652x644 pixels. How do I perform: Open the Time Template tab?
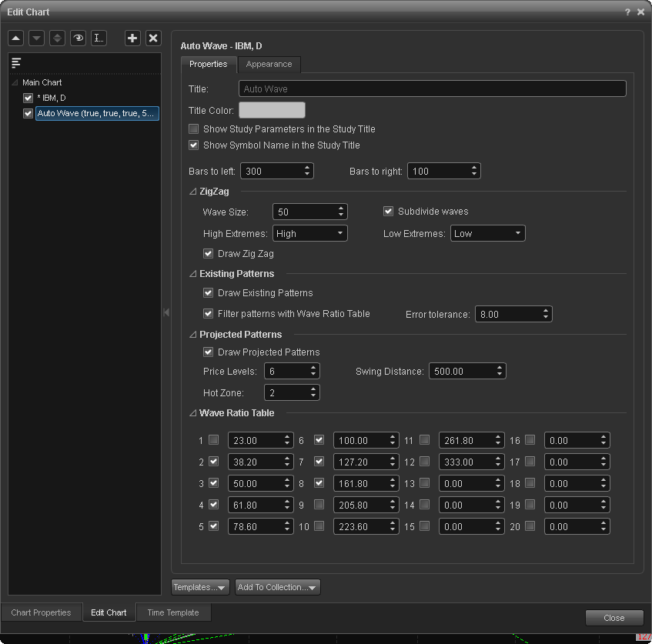coord(173,612)
